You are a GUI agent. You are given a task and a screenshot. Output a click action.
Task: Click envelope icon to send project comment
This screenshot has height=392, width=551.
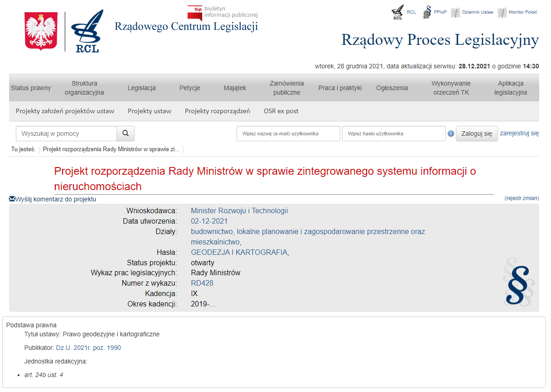point(12,199)
